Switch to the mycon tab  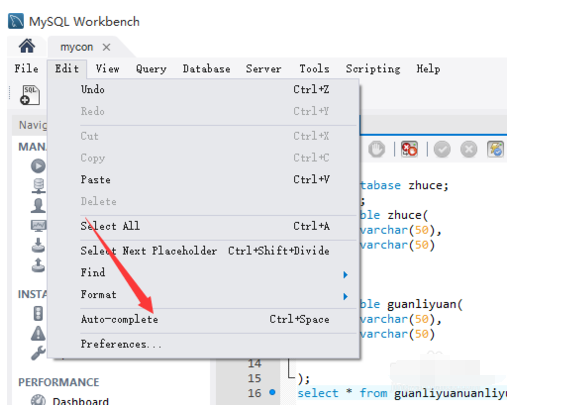click(77, 47)
